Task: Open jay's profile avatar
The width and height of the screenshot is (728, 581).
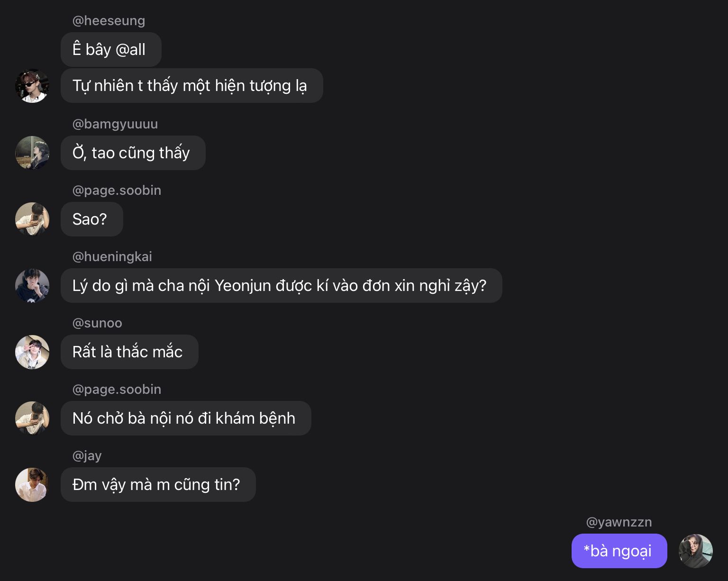Action: (x=32, y=484)
